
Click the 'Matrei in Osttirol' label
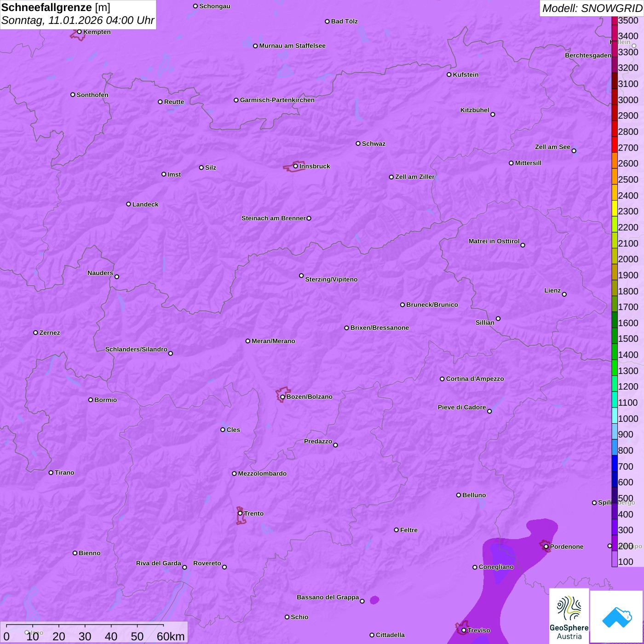[x=494, y=241]
